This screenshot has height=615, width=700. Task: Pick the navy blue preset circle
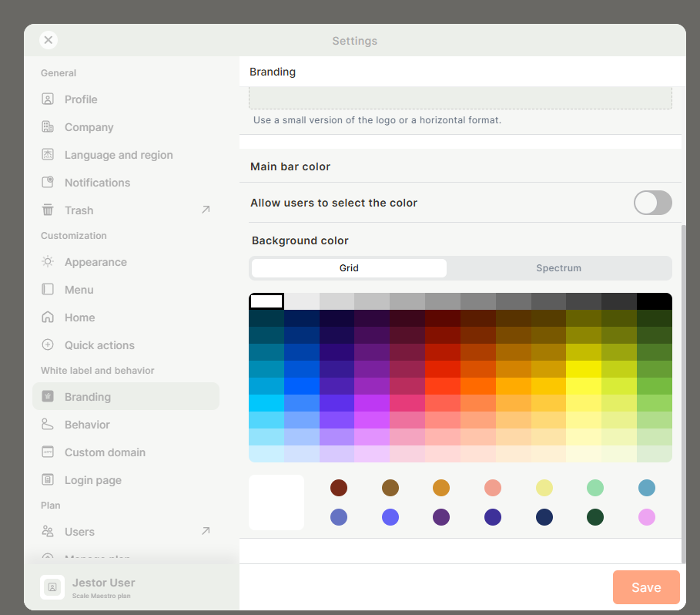(544, 517)
